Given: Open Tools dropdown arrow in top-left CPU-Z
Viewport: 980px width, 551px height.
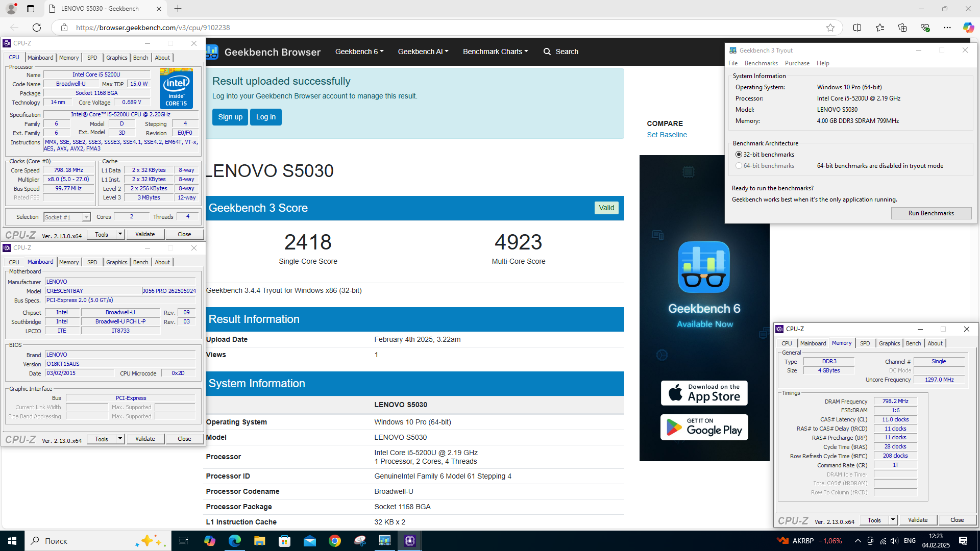Looking at the screenshot, I should click(x=120, y=234).
